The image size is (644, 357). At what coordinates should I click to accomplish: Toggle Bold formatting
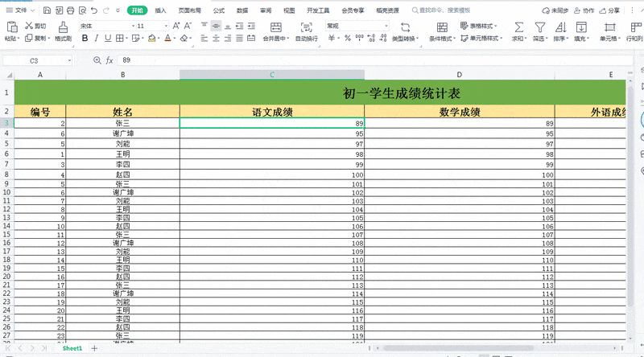85,38
